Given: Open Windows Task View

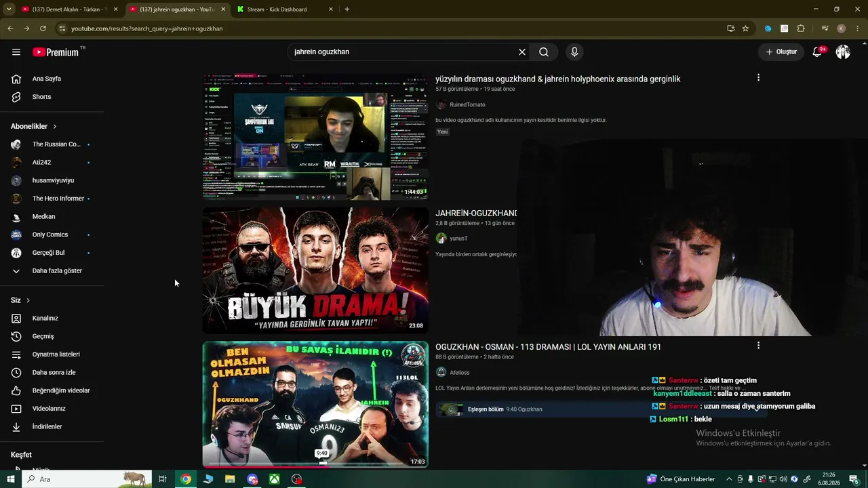Looking at the screenshot, I should [x=163, y=479].
